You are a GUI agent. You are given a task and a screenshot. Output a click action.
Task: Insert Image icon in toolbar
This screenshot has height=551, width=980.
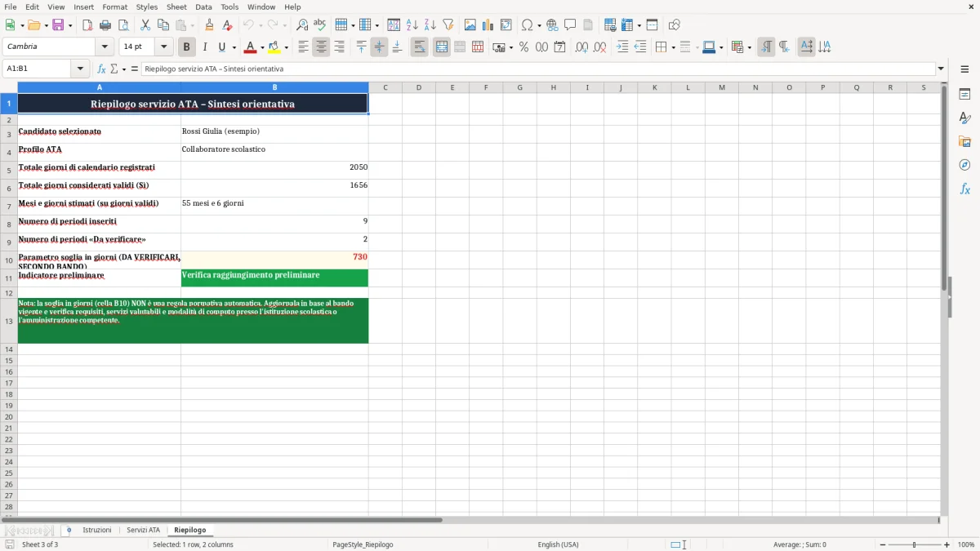pyautogui.click(x=470, y=25)
